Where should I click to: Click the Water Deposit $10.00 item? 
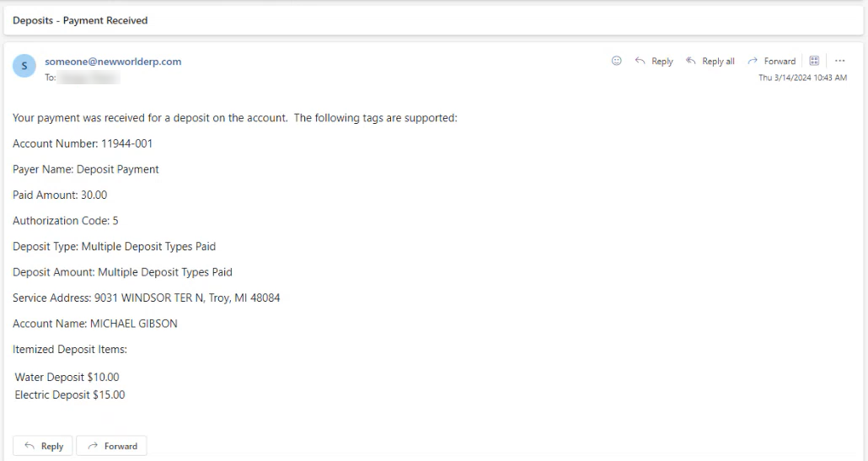point(67,377)
